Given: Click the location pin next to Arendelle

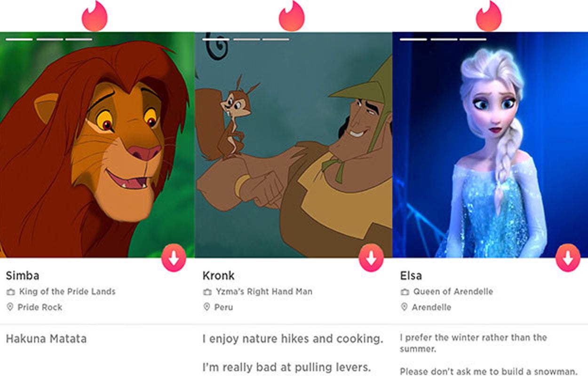Looking at the screenshot, I should (404, 307).
